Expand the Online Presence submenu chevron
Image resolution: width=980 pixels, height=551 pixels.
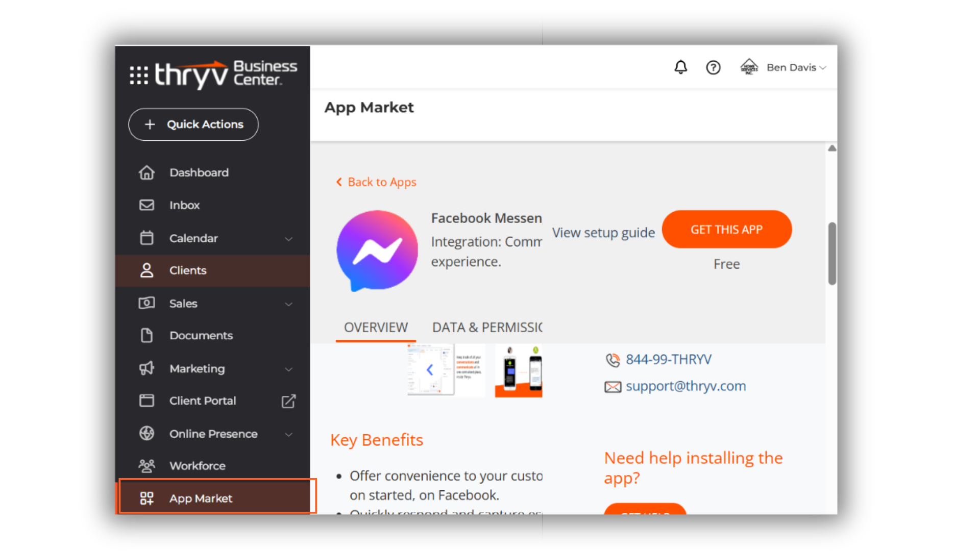(288, 435)
